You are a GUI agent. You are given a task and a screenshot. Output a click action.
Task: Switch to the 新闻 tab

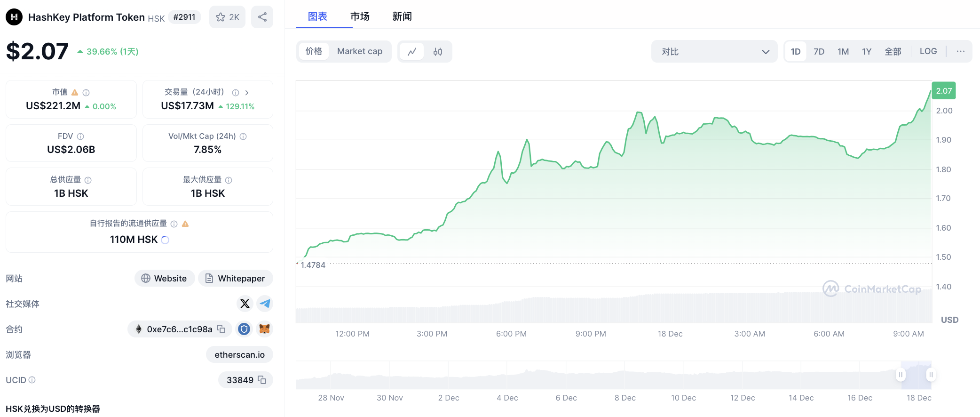click(x=402, y=16)
